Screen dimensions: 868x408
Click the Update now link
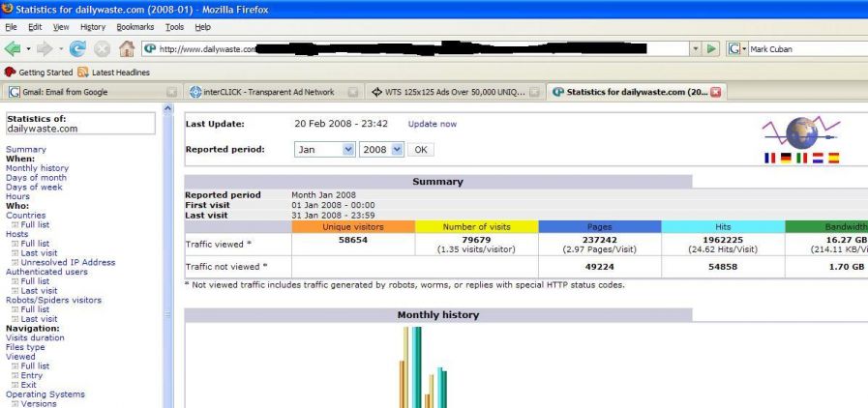(x=433, y=124)
